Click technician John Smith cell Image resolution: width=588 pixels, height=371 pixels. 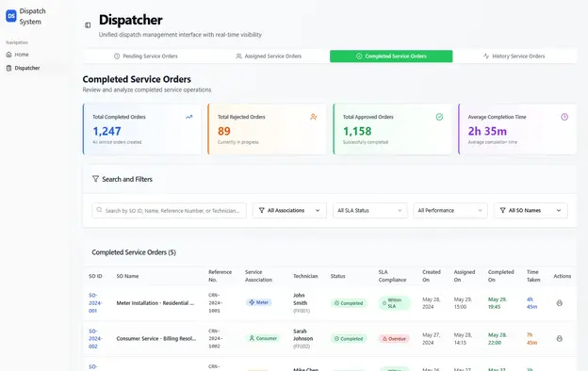pyautogui.click(x=302, y=303)
